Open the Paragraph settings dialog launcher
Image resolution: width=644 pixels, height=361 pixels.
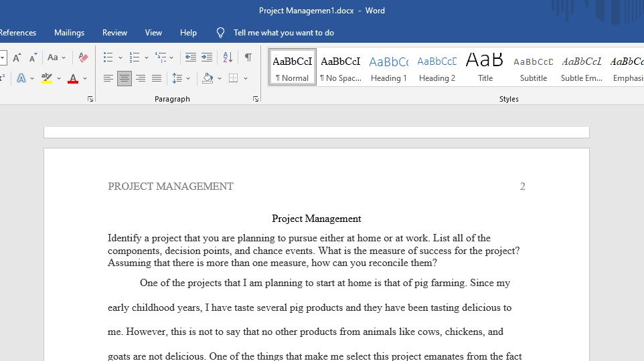tap(256, 99)
